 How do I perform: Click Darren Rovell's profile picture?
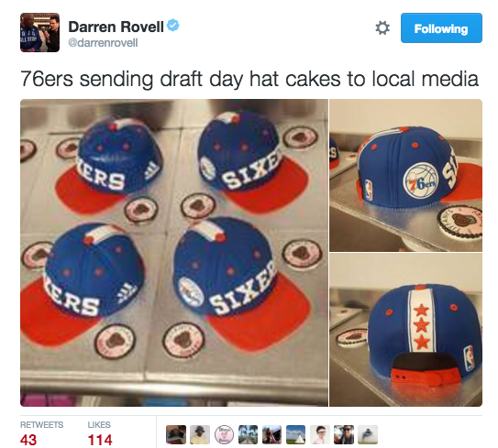[x=39, y=32]
